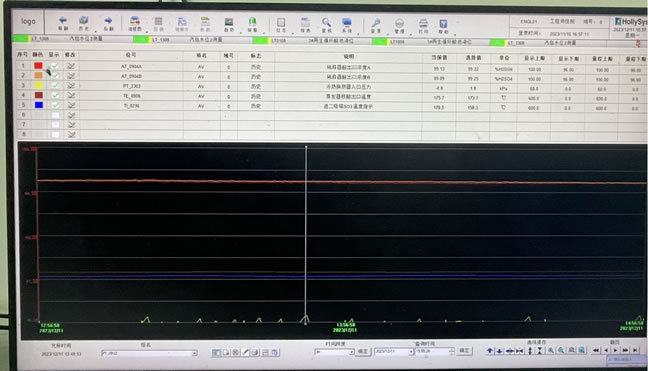Click the blue up-arrow curve operation icon
Image resolution: width=648 pixels, height=371 pixels.
pyautogui.click(x=490, y=351)
